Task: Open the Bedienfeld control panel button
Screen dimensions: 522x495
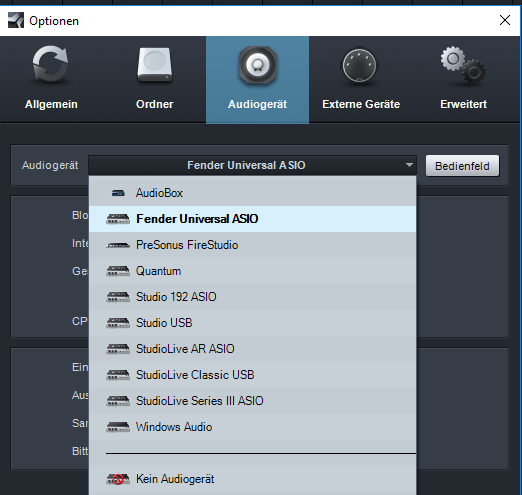Action: 462,166
